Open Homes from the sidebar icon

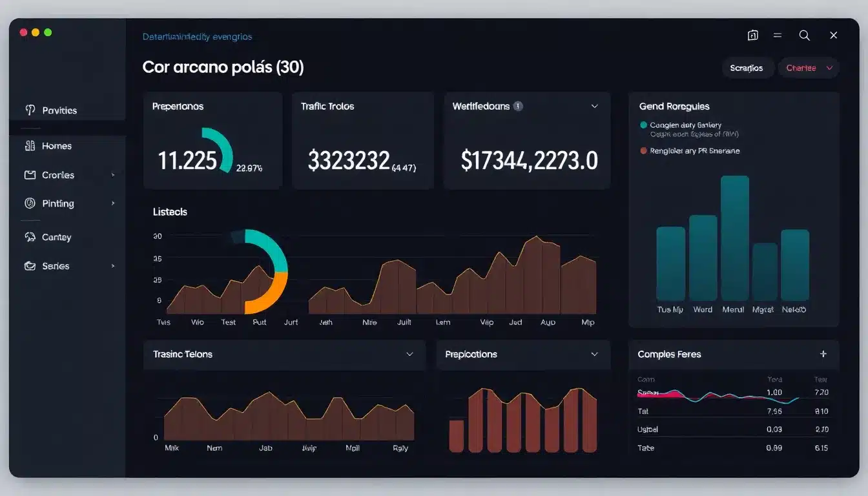click(30, 145)
